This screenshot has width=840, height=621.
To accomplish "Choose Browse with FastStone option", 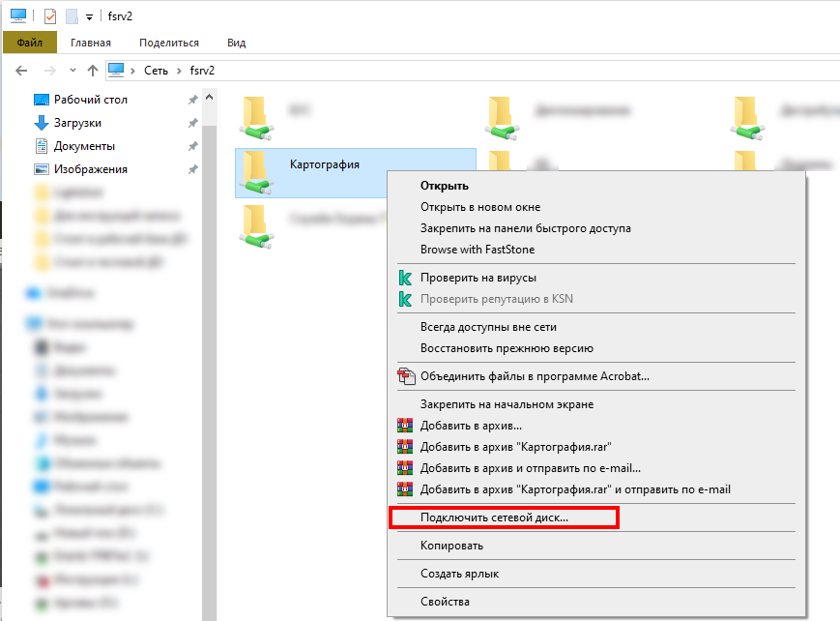I will click(x=477, y=250).
